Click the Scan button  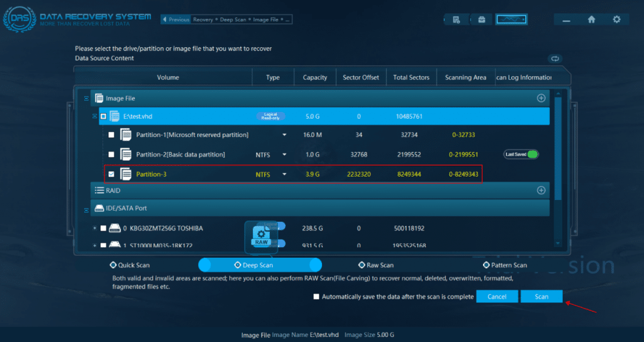click(541, 297)
